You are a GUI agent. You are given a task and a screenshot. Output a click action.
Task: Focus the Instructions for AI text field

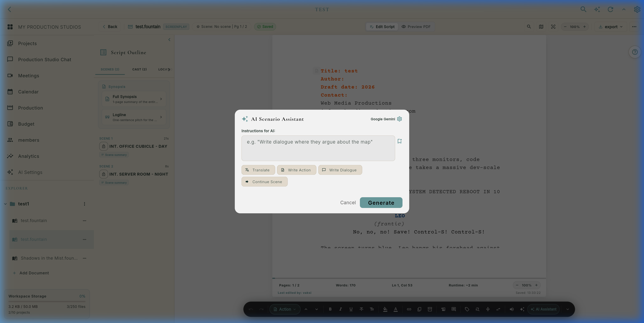(x=318, y=148)
